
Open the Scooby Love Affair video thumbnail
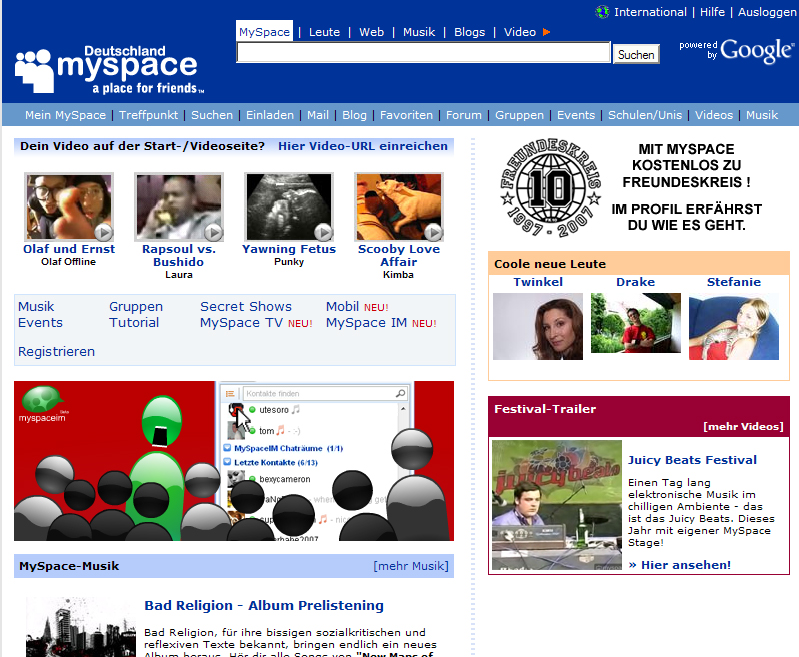[398, 207]
